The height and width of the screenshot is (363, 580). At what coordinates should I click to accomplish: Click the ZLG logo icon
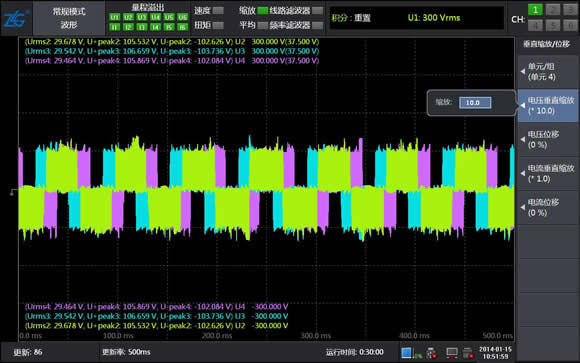click(x=16, y=18)
